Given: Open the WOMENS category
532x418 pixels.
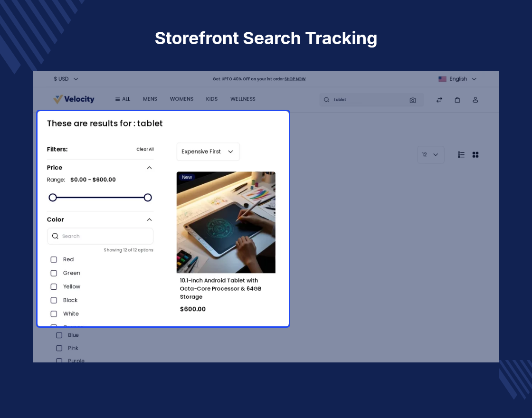Looking at the screenshot, I should [x=181, y=99].
